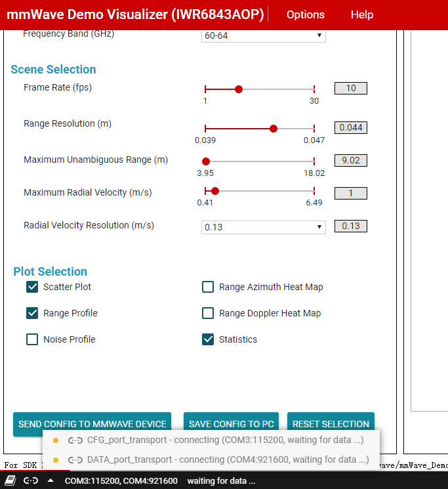
Task: Enable the Range Doppler Heat Map checkbox
Action: point(208,313)
